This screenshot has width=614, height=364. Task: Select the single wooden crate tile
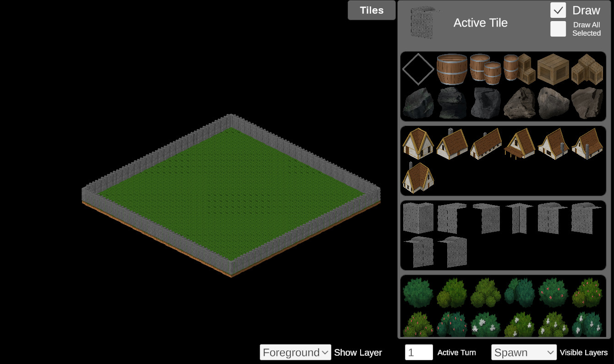tap(553, 69)
